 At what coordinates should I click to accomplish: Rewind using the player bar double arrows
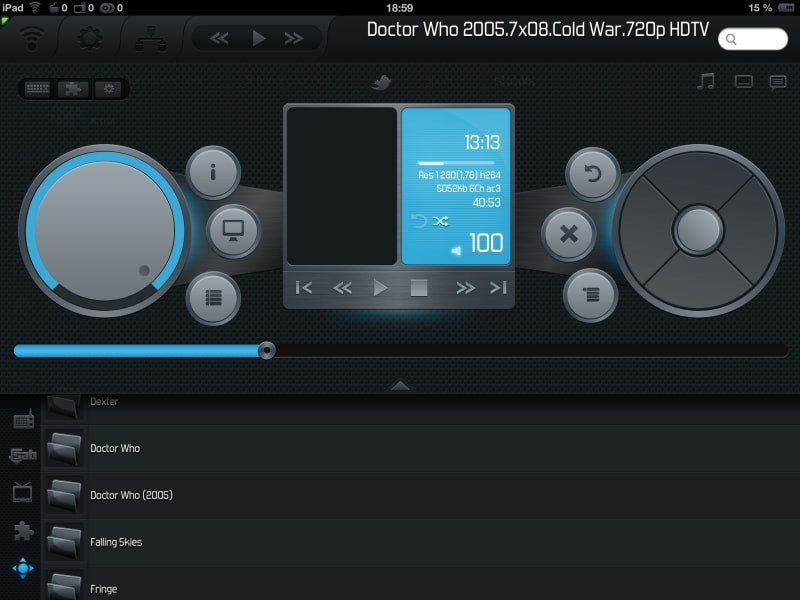tap(342, 288)
